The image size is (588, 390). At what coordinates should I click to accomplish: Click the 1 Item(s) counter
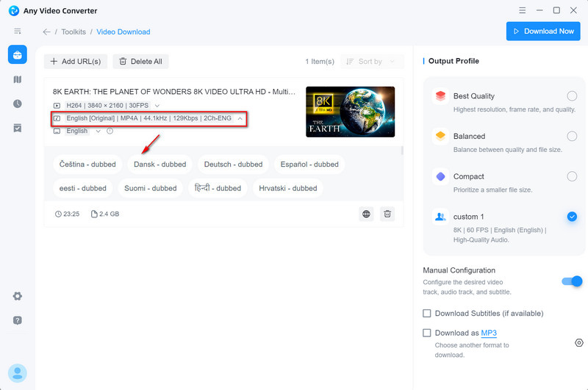(x=320, y=62)
